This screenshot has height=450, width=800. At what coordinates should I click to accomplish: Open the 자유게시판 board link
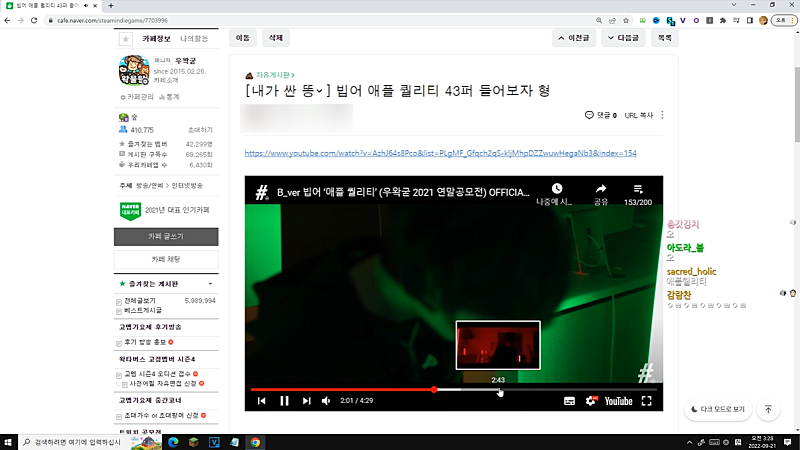(x=275, y=75)
